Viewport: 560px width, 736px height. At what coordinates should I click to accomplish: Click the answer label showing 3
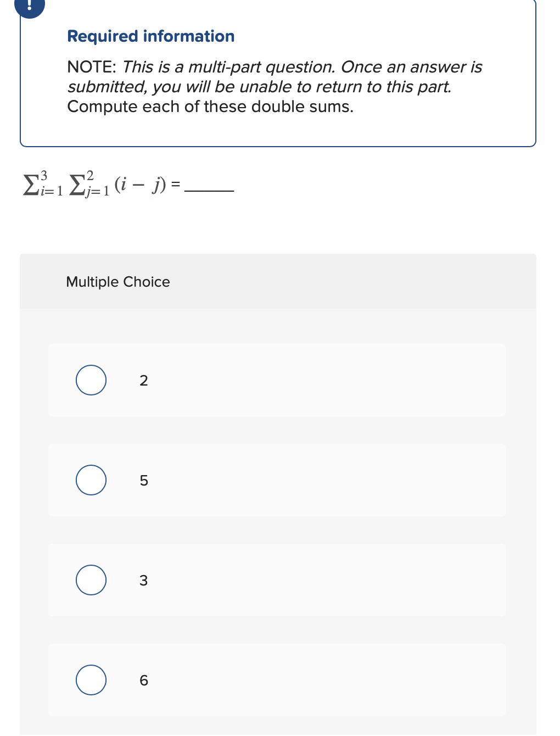click(143, 581)
